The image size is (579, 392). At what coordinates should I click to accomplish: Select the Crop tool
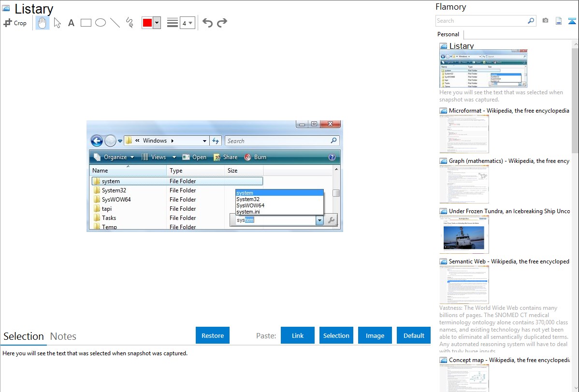pyautogui.click(x=15, y=23)
